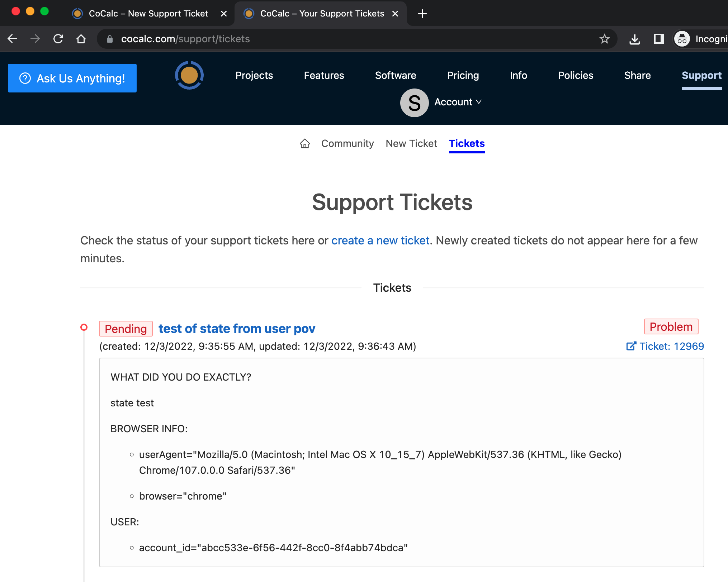Open the home icon in the support breadcrumb
728x582 pixels.
305,143
